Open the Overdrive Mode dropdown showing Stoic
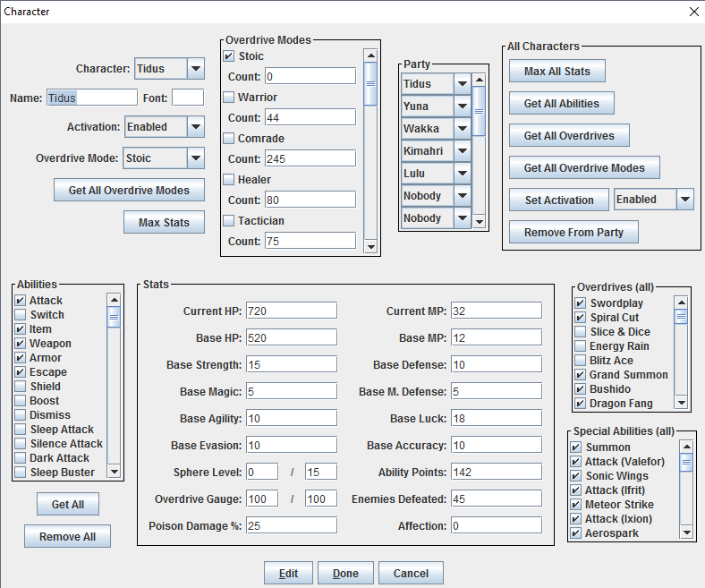Image resolution: width=705 pixels, height=588 pixels. (x=164, y=158)
